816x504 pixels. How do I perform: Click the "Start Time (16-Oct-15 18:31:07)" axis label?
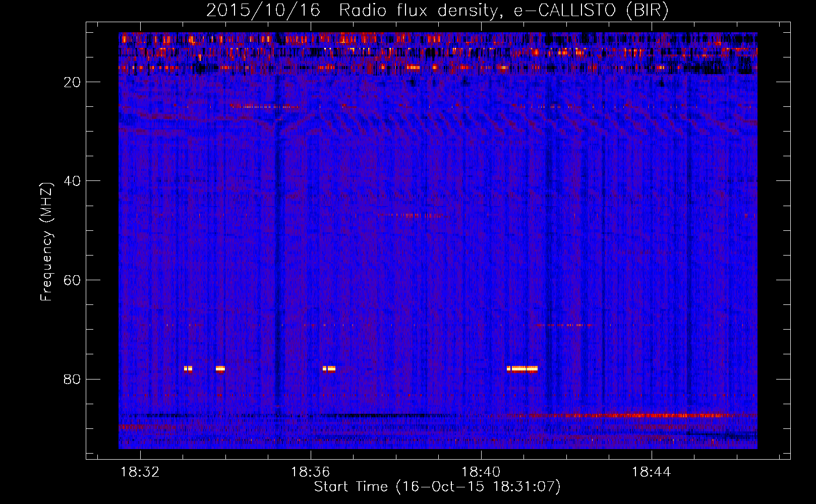click(x=437, y=487)
